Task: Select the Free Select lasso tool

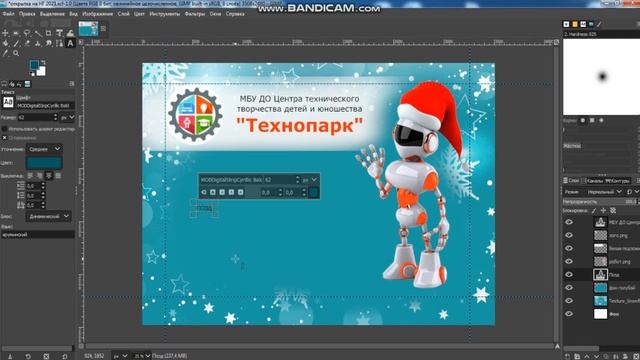Action: 27,33
